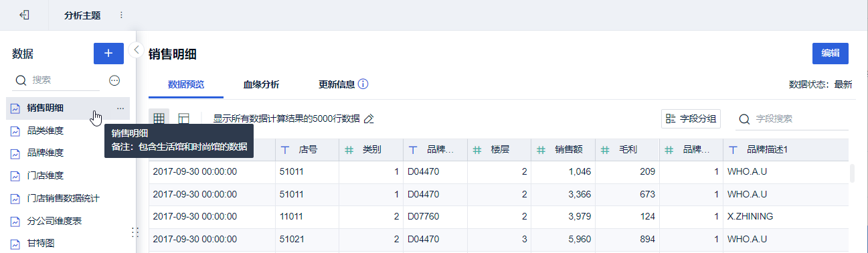
Task: Click the vertical scrollbar of the table
Action: pyautogui.click(x=852, y=173)
